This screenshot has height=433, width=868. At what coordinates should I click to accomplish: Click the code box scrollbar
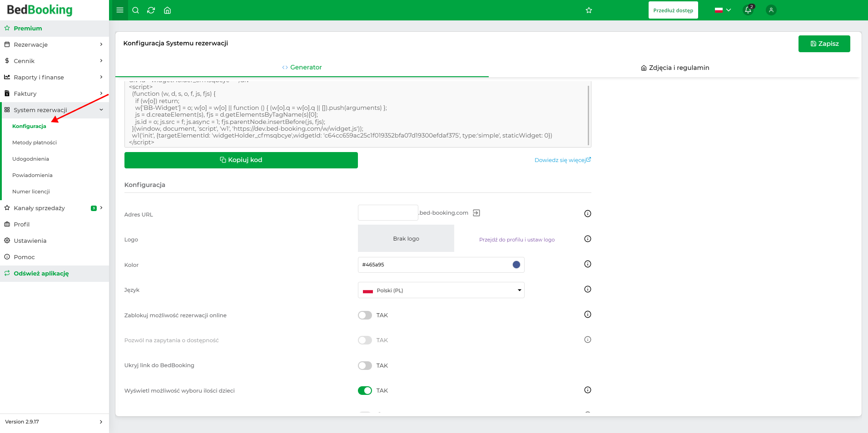[589, 115]
